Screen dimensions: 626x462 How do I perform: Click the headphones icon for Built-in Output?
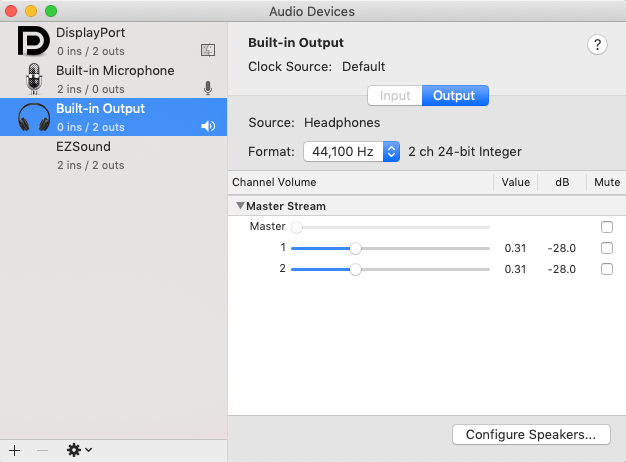(x=33, y=117)
